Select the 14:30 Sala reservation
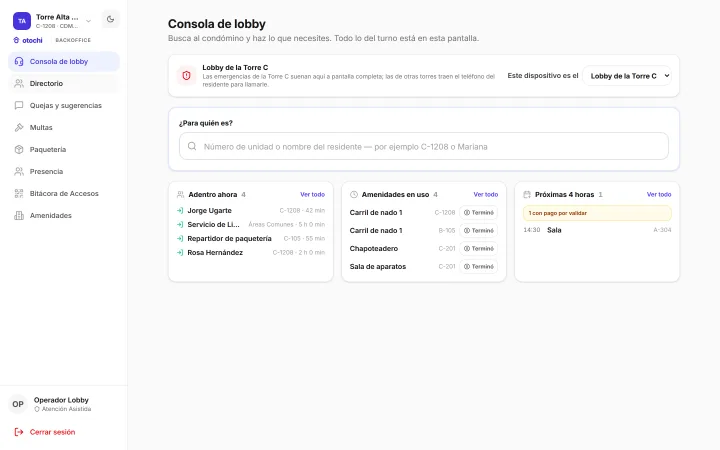The width and height of the screenshot is (720, 450). pos(597,230)
